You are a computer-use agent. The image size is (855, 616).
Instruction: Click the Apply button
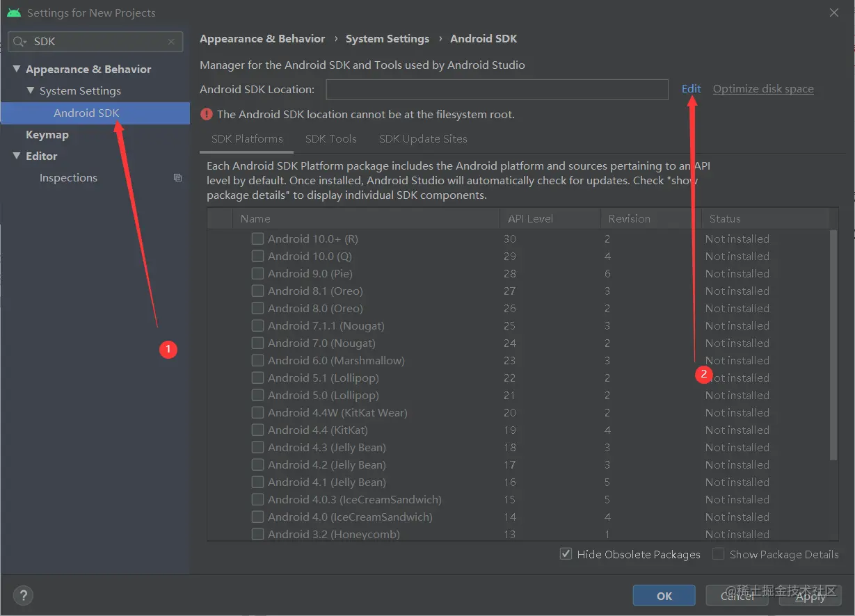tap(810, 596)
